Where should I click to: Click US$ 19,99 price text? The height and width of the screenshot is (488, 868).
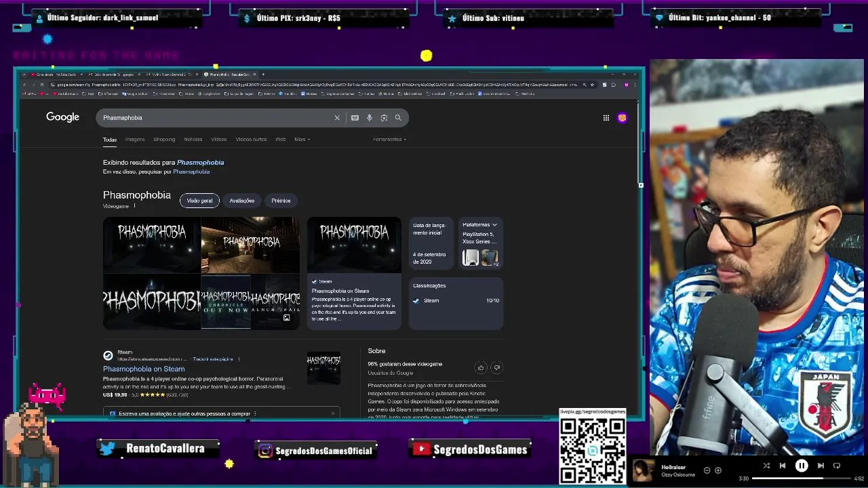click(115, 395)
